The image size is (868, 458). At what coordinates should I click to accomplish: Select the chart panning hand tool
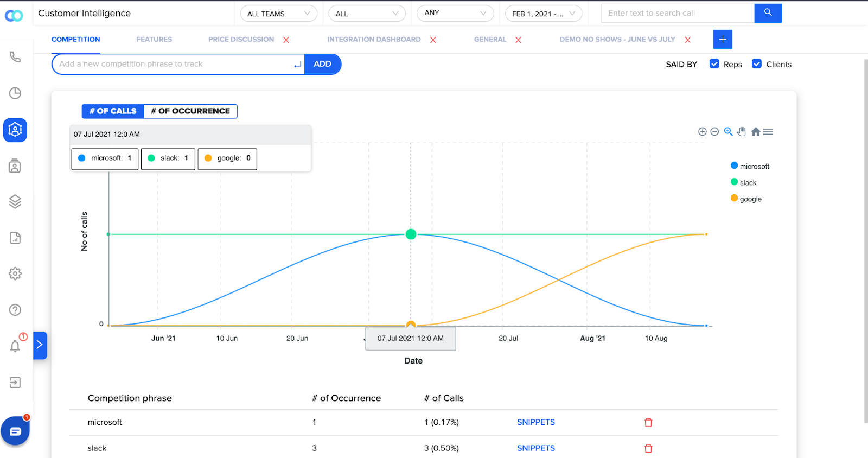[742, 132]
